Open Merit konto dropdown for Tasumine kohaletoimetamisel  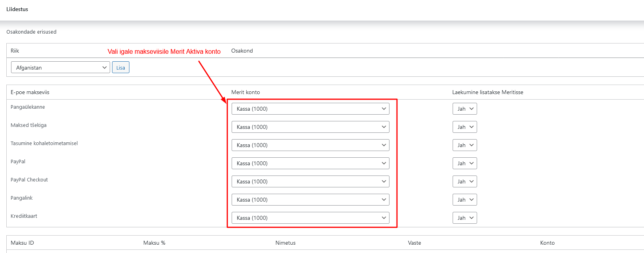pyautogui.click(x=310, y=145)
